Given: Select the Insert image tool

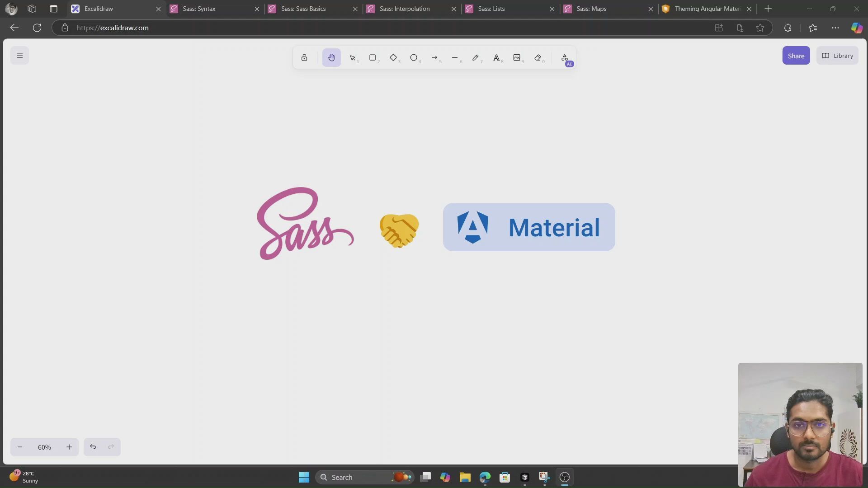Looking at the screenshot, I should 517,57.
